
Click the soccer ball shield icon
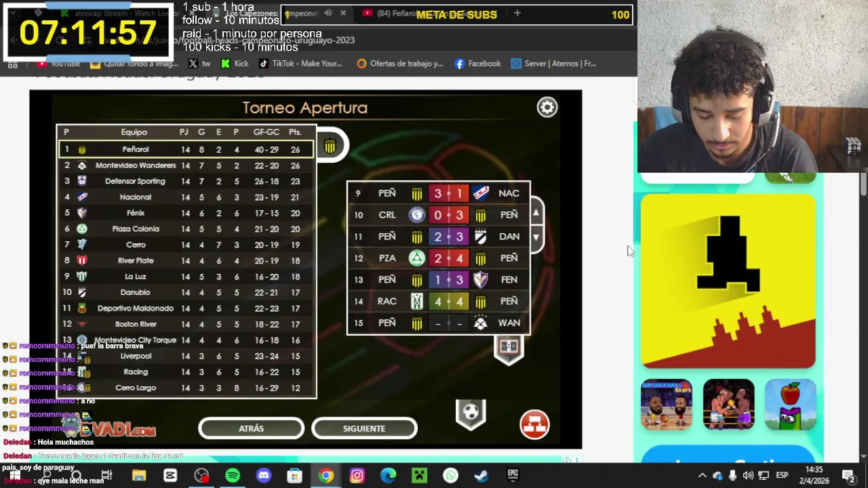[471, 413]
